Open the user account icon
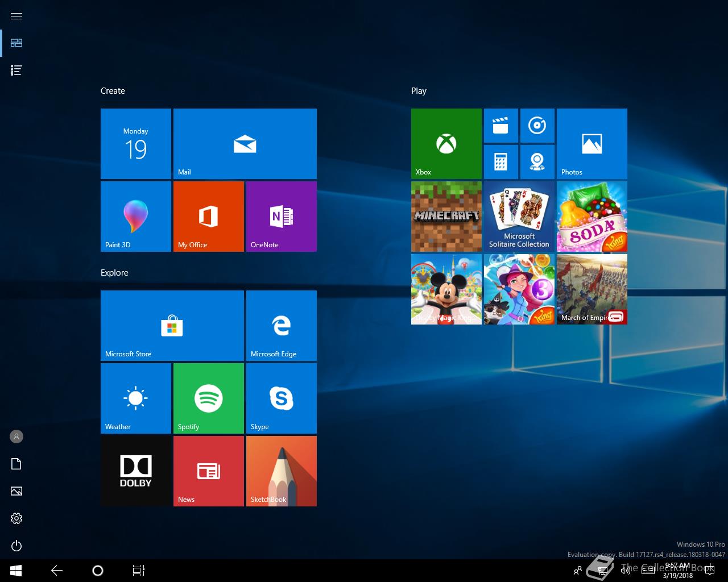This screenshot has height=582, width=728. point(16,436)
